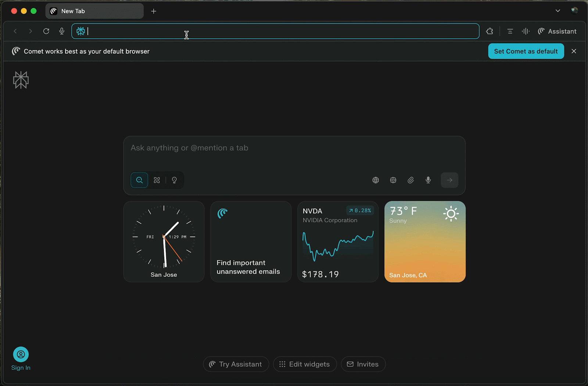Switch to the Research mode toggle
Image resolution: width=588 pixels, height=386 pixels.
[x=157, y=180]
